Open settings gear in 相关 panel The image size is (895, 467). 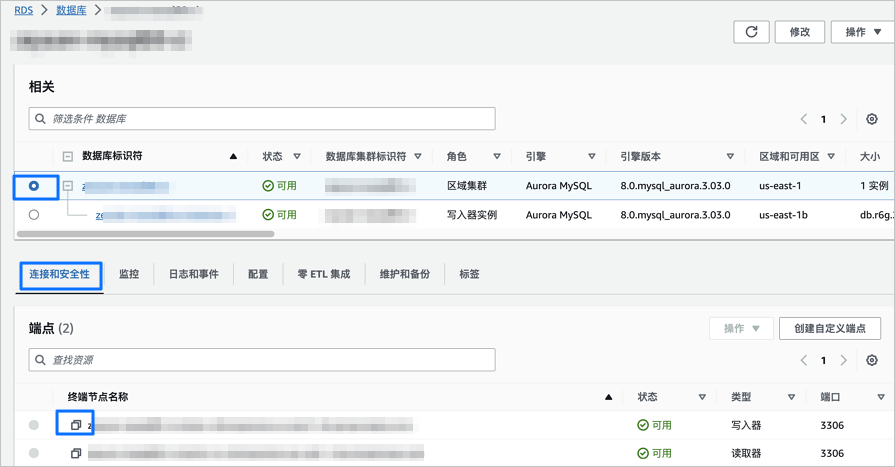tap(872, 119)
